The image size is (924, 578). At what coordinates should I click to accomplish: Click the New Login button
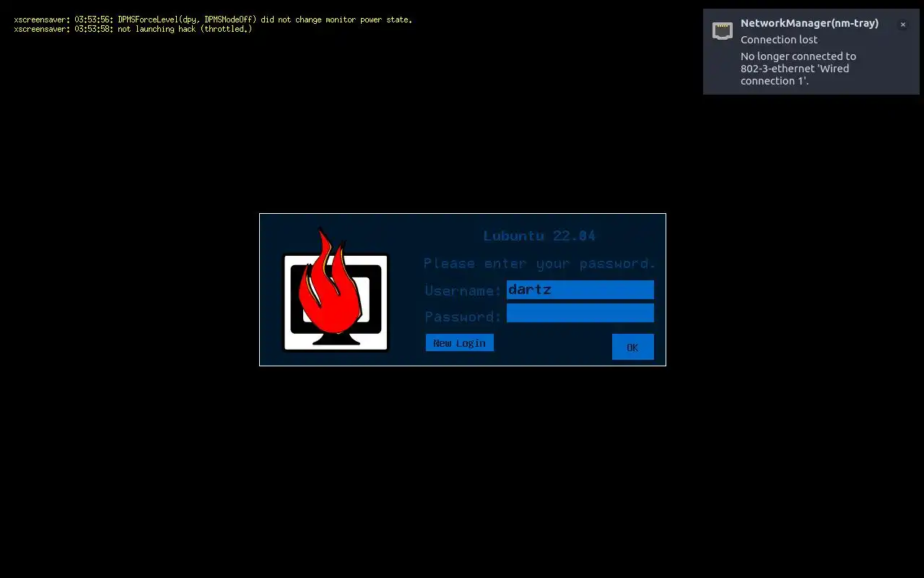[460, 342]
